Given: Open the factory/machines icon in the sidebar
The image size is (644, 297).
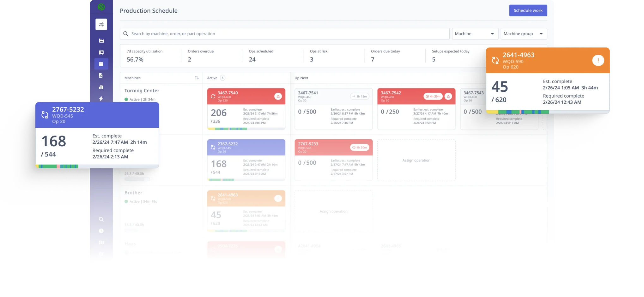Looking at the screenshot, I should pyautogui.click(x=101, y=40).
